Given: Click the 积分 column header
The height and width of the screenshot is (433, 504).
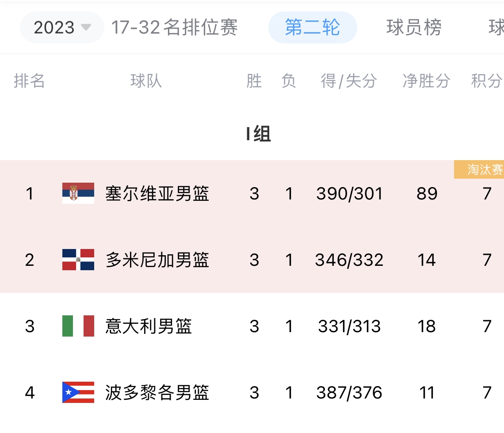Looking at the screenshot, I should 487,80.
